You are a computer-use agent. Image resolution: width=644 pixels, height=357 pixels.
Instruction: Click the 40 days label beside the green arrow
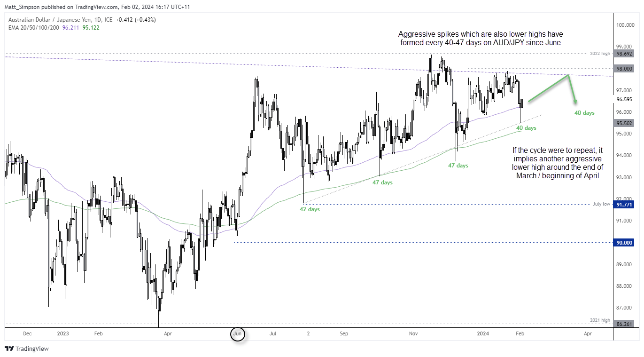click(584, 113)
